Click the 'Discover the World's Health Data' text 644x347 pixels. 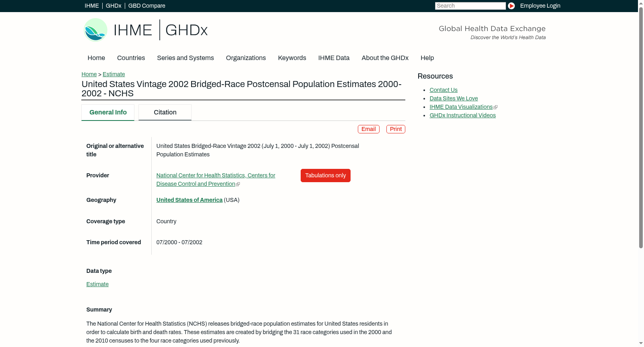508,37
